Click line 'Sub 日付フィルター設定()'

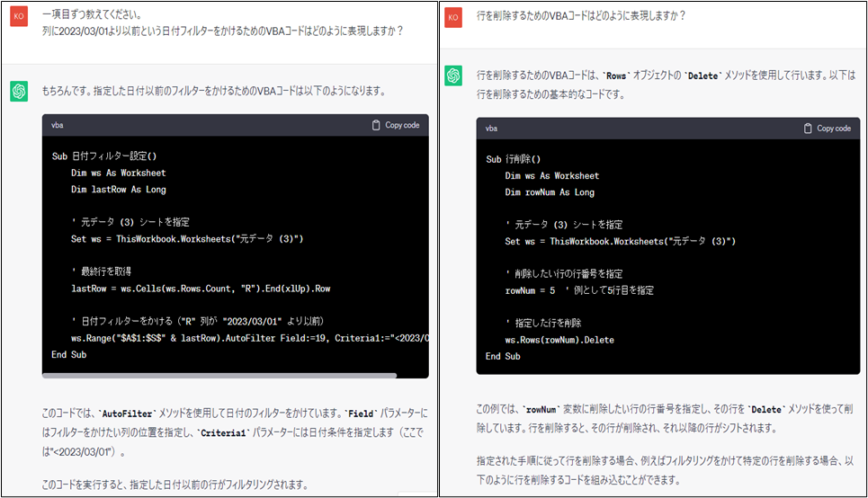coord(104,156)
